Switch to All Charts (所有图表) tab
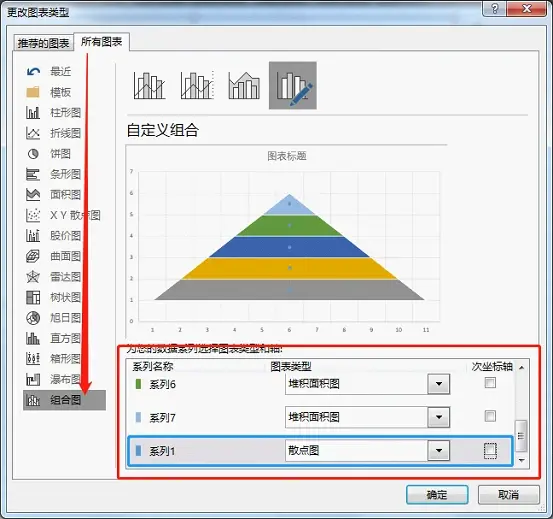Screen dimensions: 553x519 pyautogui.click(x=102, y=42)
